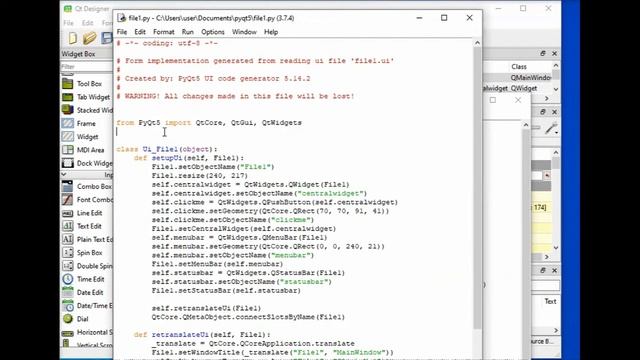Screen dimensions: 640x360
Task: Click the wrench configure icon in Property Editor
Action: click(551, 129)
